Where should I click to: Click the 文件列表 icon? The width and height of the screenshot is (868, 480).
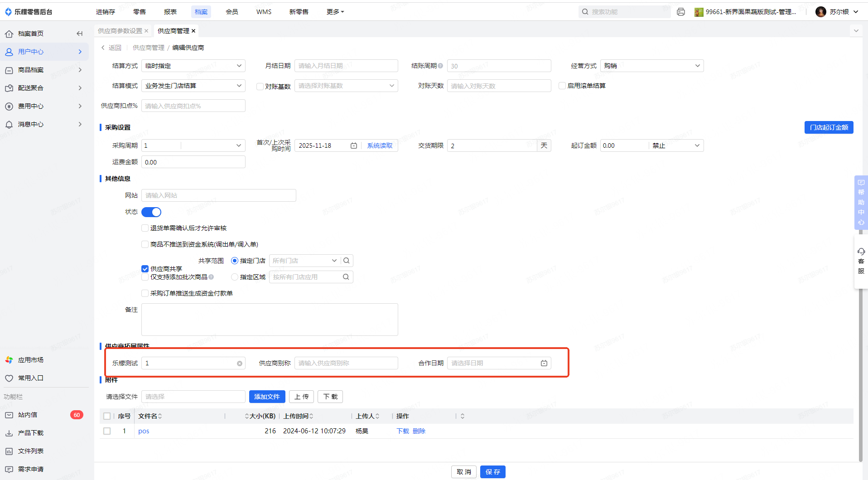(x=9, y=451)
